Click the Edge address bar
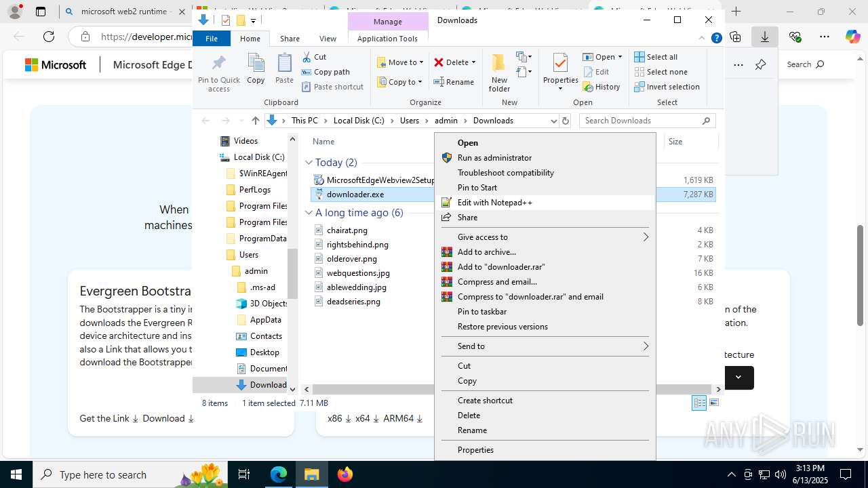868x488 pixels. [146, 37]
